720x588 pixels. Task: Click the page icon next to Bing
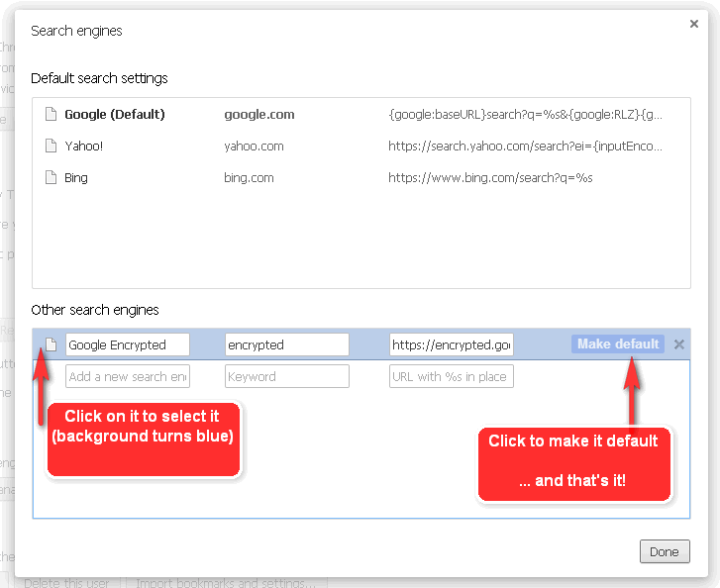(x=51, y=178)
